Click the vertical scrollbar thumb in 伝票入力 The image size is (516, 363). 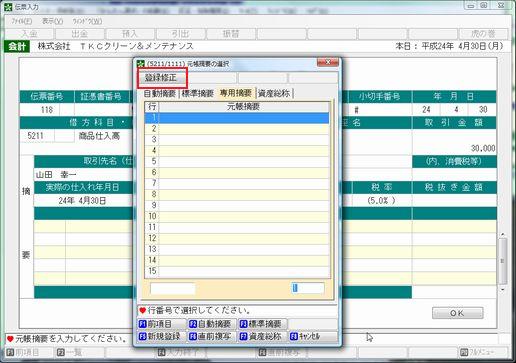[503, 261]
